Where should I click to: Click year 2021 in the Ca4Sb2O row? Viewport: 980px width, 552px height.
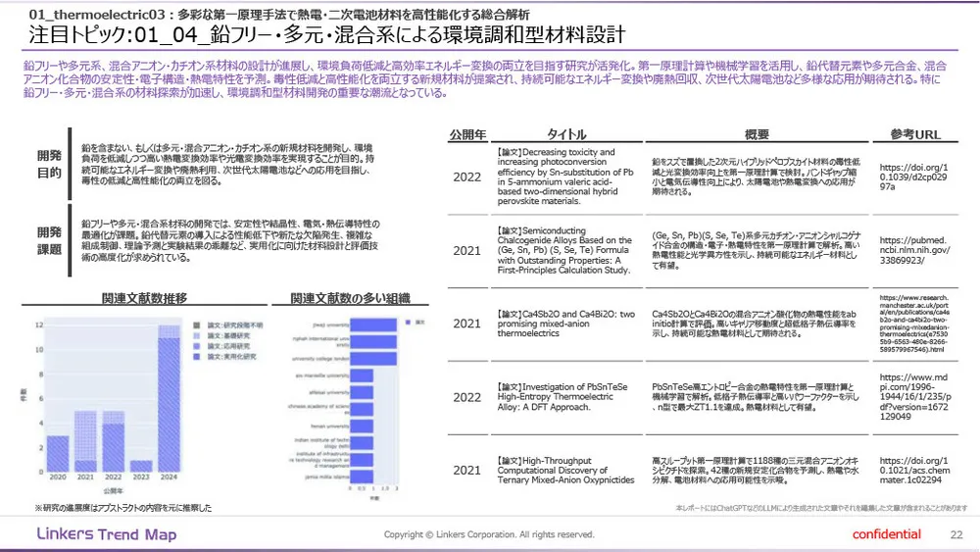coord(466,324)
